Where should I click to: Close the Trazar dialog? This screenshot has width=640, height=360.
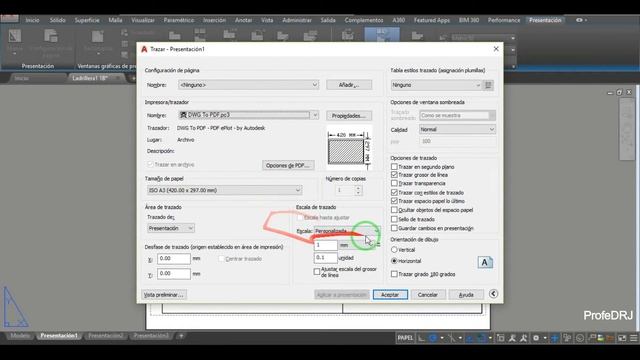click(x=496, y=49)
